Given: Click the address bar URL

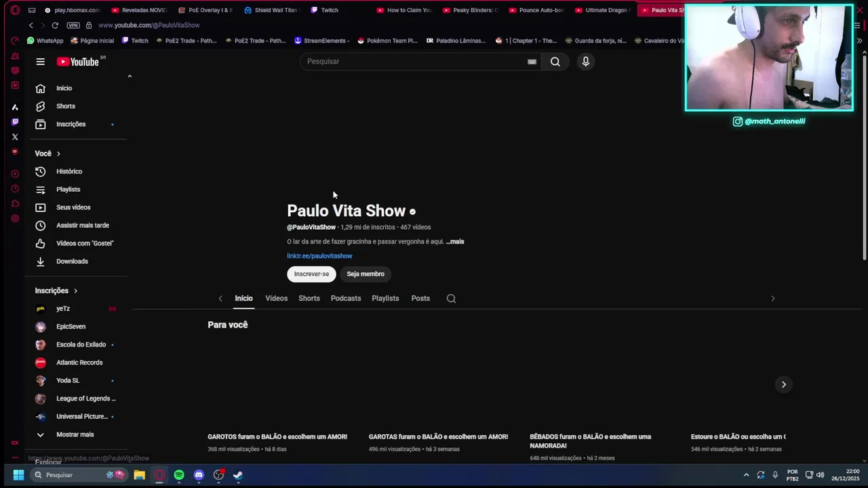Looking at the screenshot, I should (149, 25).
